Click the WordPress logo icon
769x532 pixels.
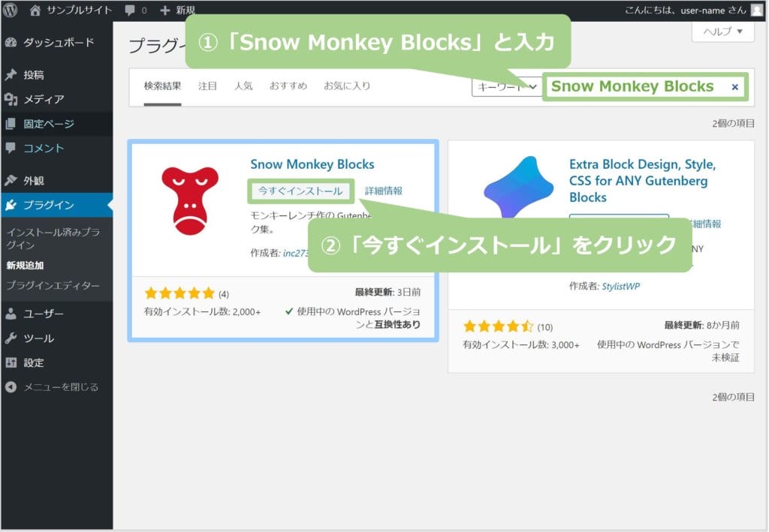pos(11,11)
